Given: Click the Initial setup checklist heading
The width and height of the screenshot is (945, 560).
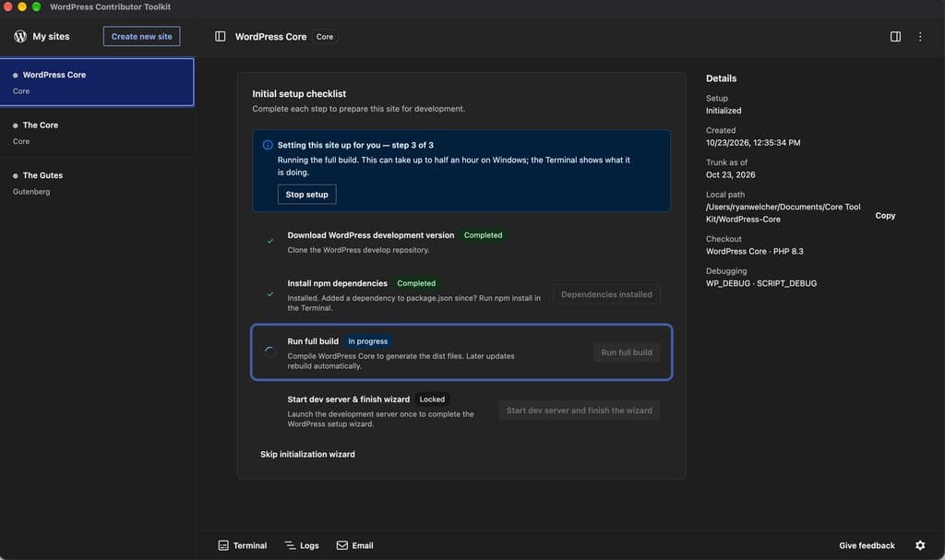Looking at the screenshot, I should coord(299,93).
